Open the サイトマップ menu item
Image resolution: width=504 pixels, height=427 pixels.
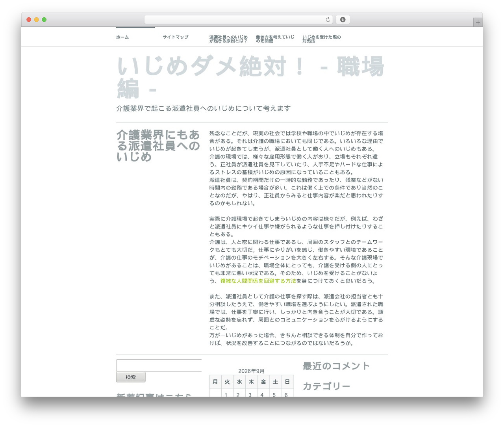click(x=176, y=37)
